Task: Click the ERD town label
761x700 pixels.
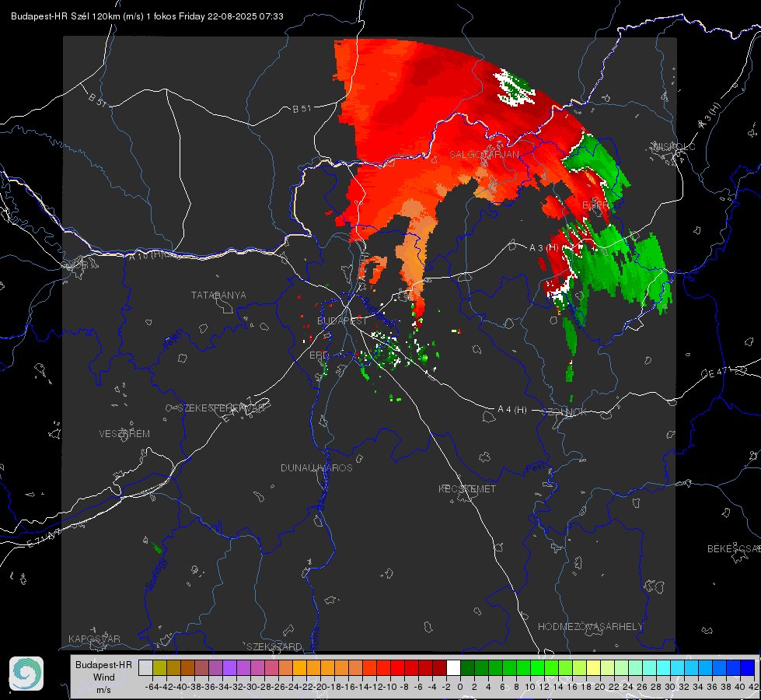Action: [319, 355]
